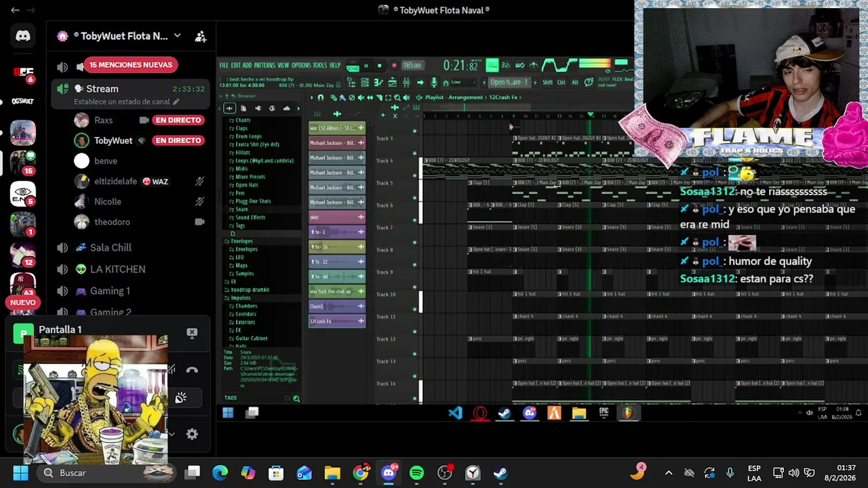Open the Drum Loops folder in the Browser
This screenshot has width=868, height=488.
248,136
